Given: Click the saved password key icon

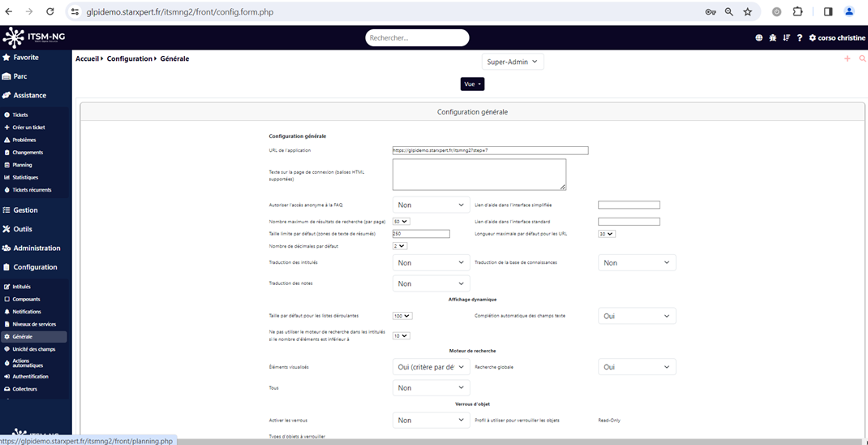Looking at the screenshot, I should (x=711, y=11).
